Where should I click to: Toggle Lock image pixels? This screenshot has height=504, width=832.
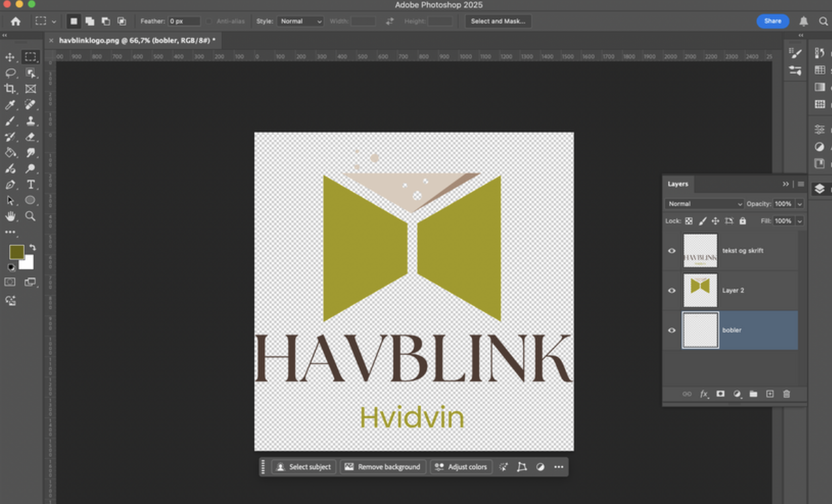pyautogui.click(x=702, y=221)
